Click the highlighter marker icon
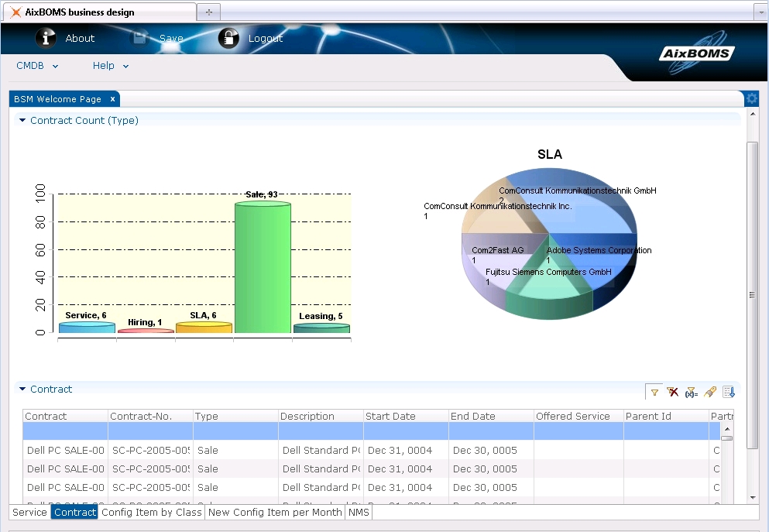769x532 pixels. coord(709,393)
